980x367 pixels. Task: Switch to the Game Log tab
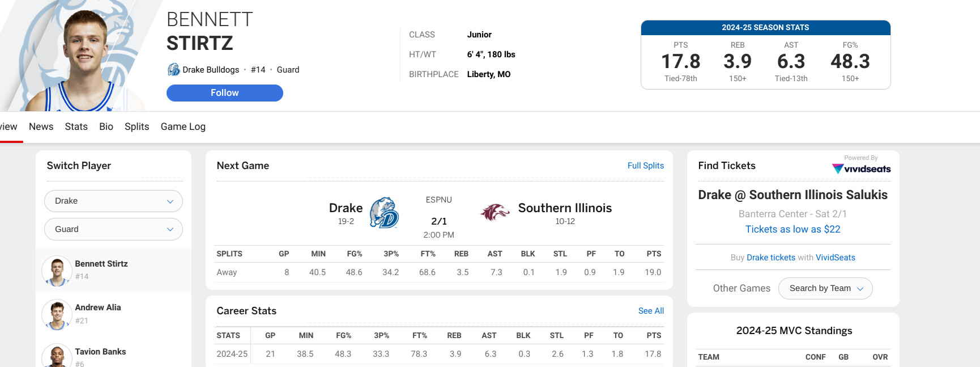point(183,126)
